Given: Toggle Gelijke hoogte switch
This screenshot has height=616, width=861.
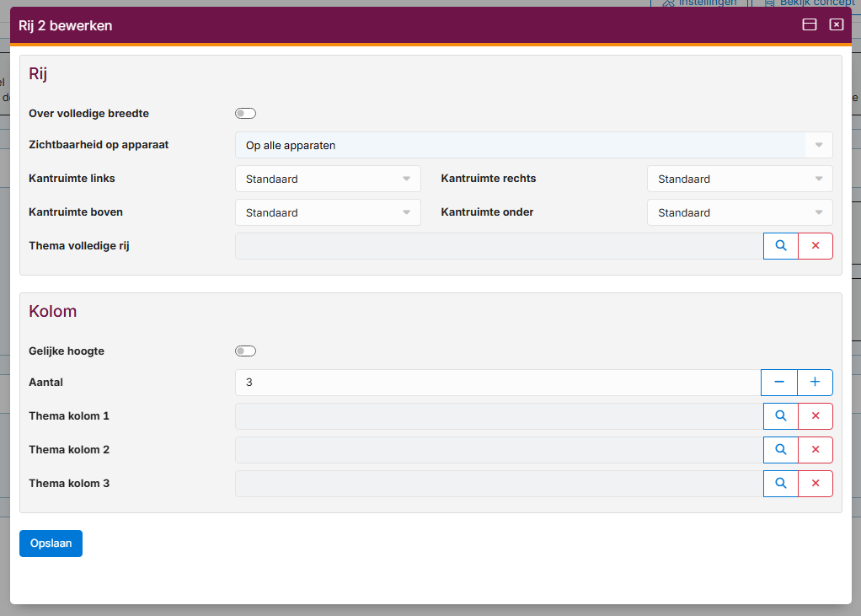Looking at the screenshot, I should pyautogui.click(x=245, y=351).
